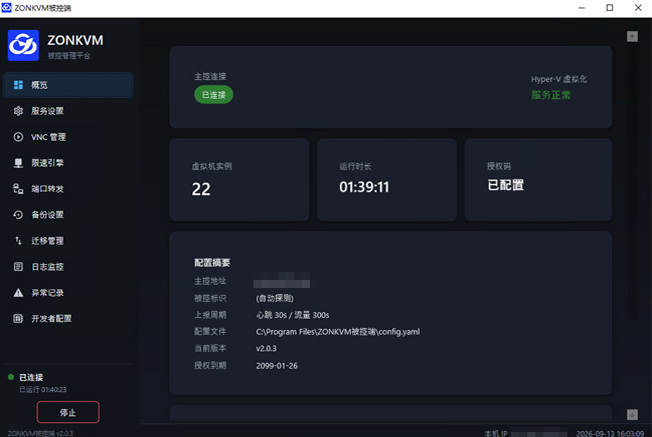Image resolution: width=652 pixels, height=437 pixels.
Task: Click the 端口转发 port forwarding icon
Action: pyautogui.click(x=18, y=189)
